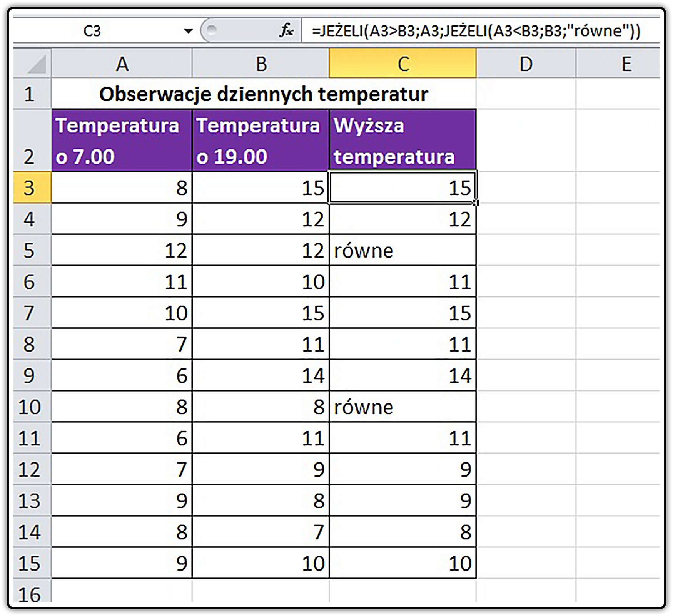The height and width of the screenshot is (616, 673).
Task: Click cell B14 with value 7
Action: coord(261,532)
